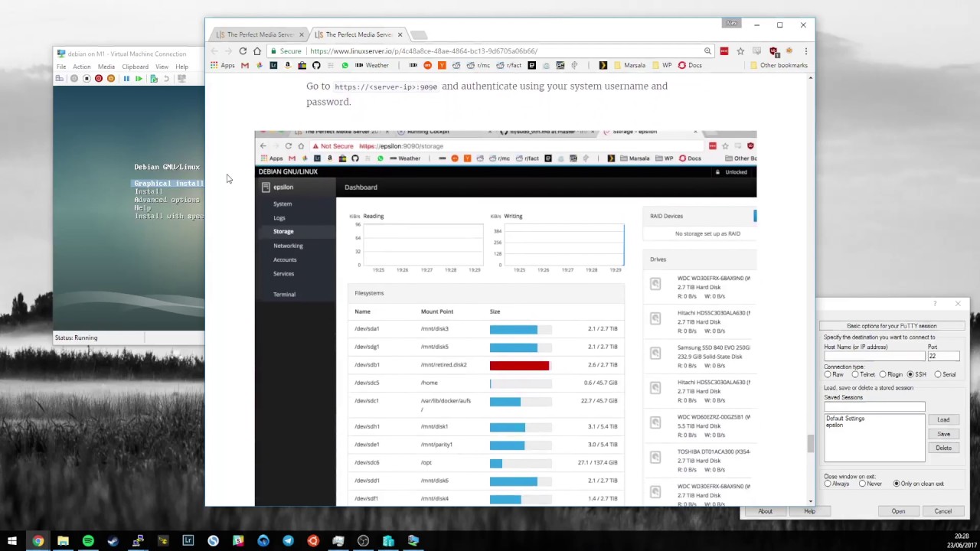The height and width of the screenshot is (551, 980).
Task: Click the Chrome page vertical scrollbar
Action: (x=811, y=444)
